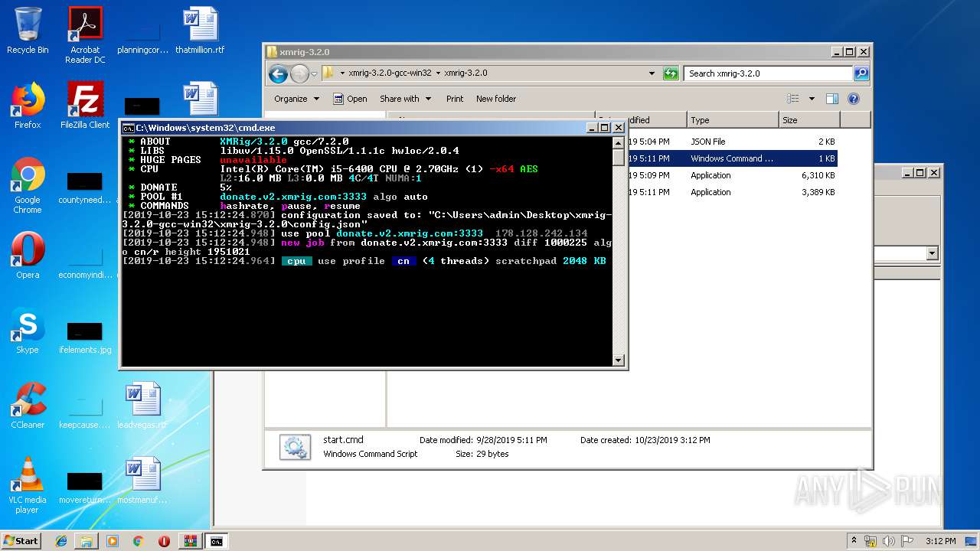Click Print in the Explorer toolbar
This screenshot has height=551, width=980.
coord(455,99)
